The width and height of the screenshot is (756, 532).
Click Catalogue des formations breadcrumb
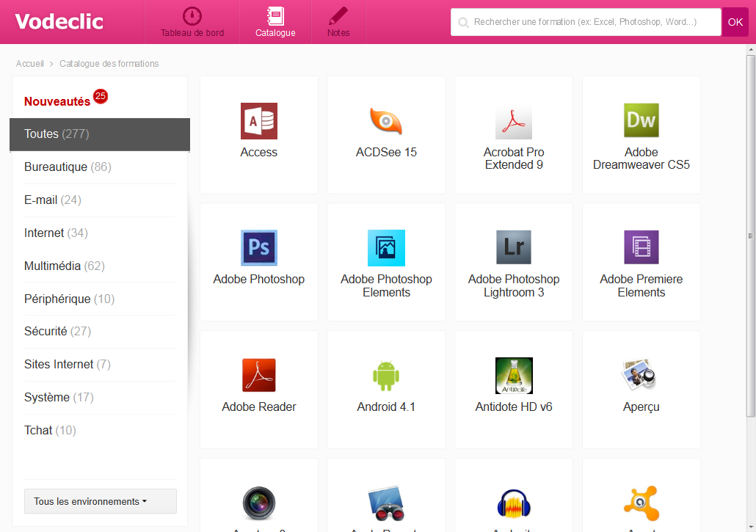[109, 64]
